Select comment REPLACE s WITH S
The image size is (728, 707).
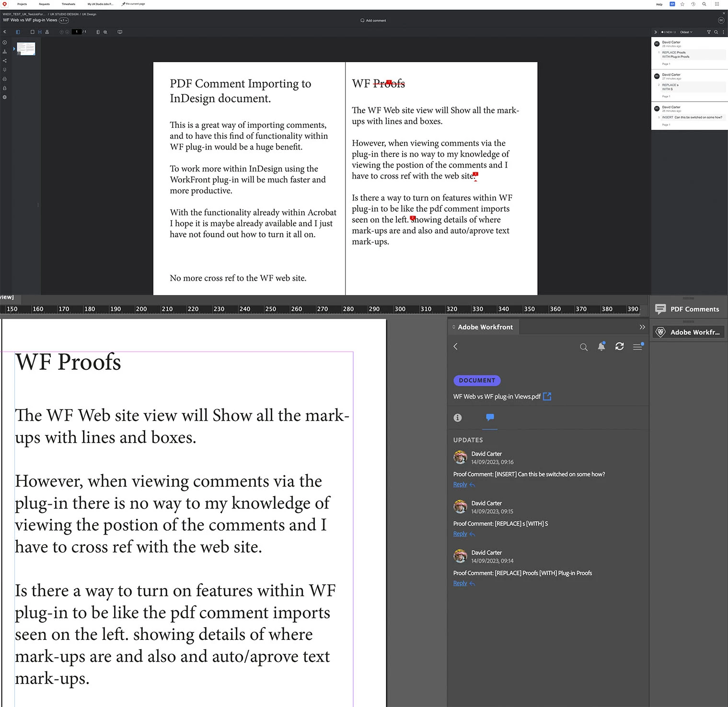[x=689, y=86]
